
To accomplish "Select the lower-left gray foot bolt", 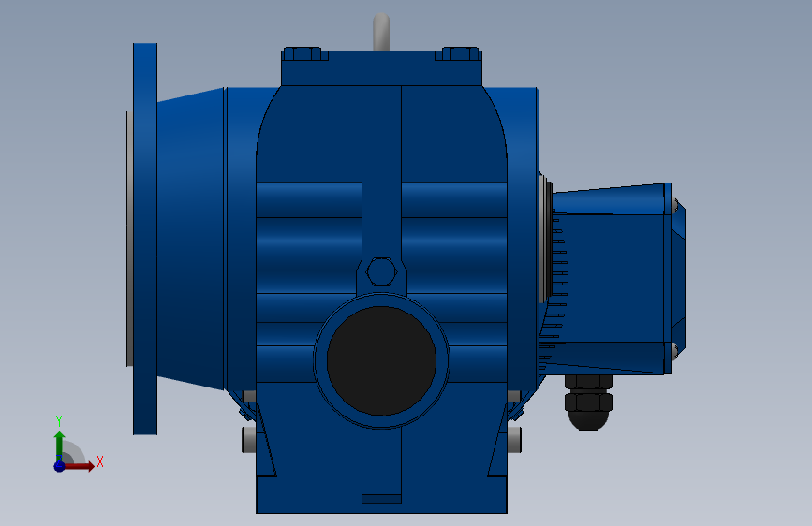I will pos(248,439).
